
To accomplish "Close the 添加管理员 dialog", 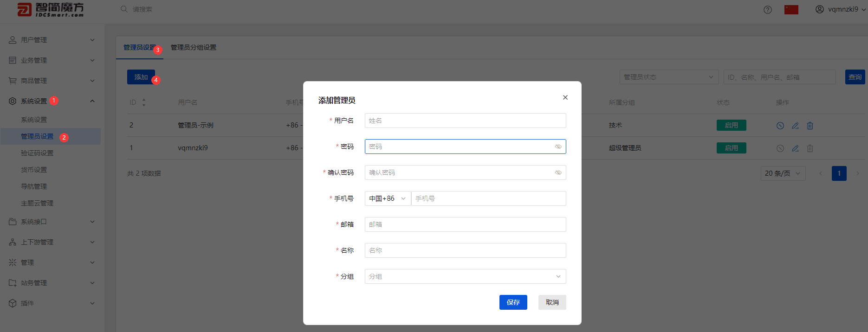I will pyautogui.click(x=565, y=97).
